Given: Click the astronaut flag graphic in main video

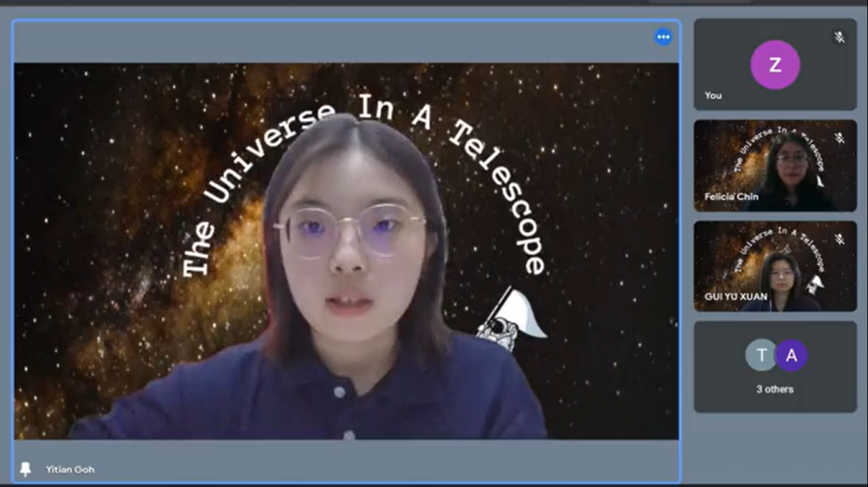Looking at the screenshot, I should 509,318.
